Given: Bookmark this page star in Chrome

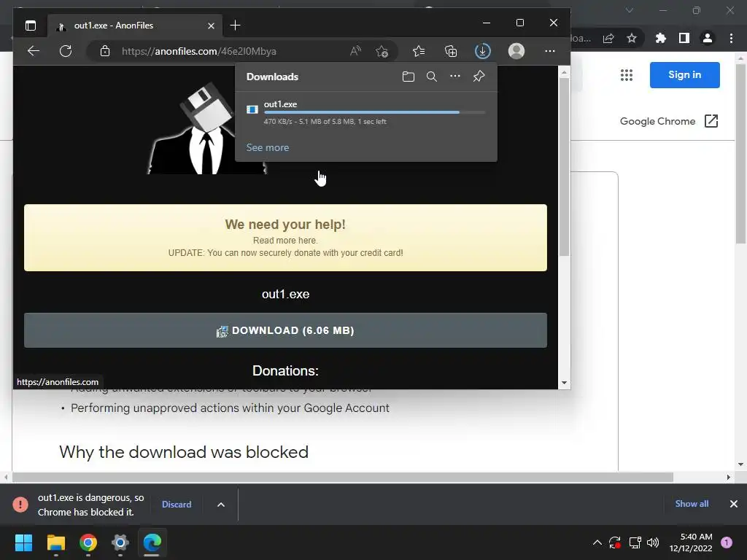Looking at the screenshot, I should click(x=632, y=38).
